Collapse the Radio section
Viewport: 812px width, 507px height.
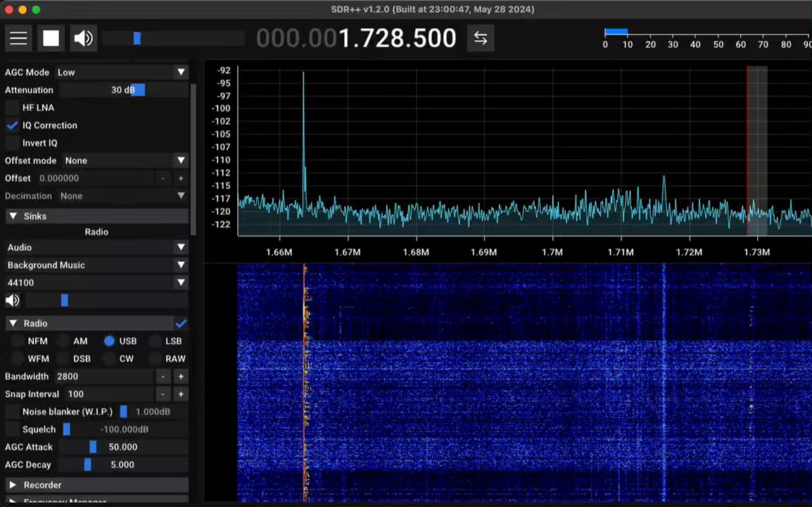(89, 323)
